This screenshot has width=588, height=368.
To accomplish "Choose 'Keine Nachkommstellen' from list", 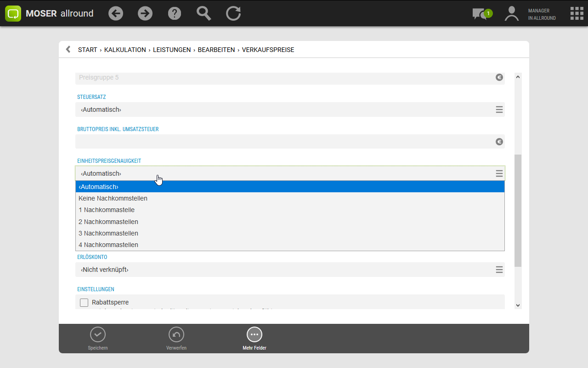I will (113, 198).
